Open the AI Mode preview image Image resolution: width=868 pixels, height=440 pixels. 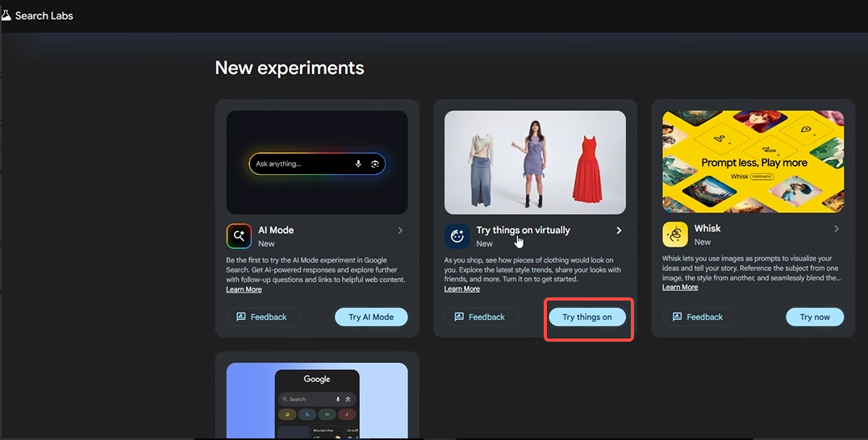(317, 163)
